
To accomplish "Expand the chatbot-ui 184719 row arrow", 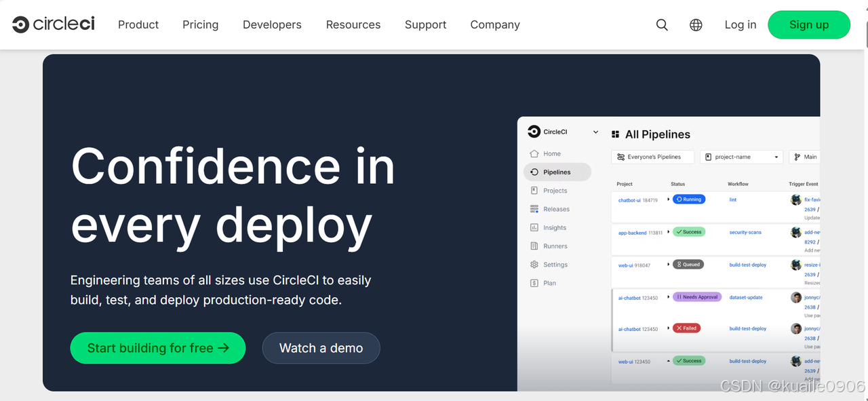I will point(669,199).
